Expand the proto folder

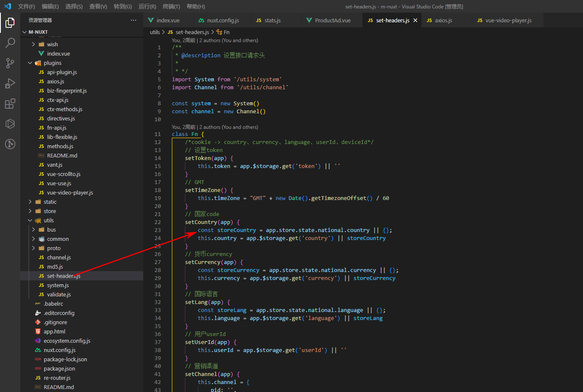coord(82,248)
